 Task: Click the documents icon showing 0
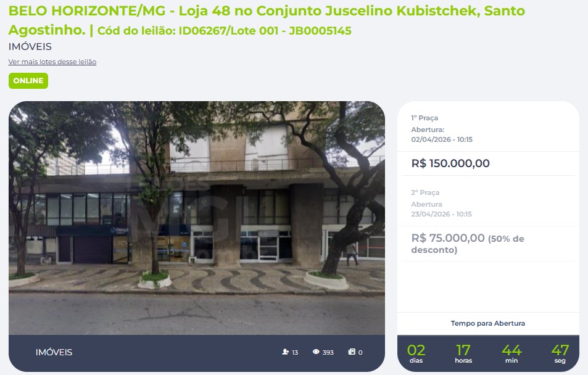coord(352,352)
